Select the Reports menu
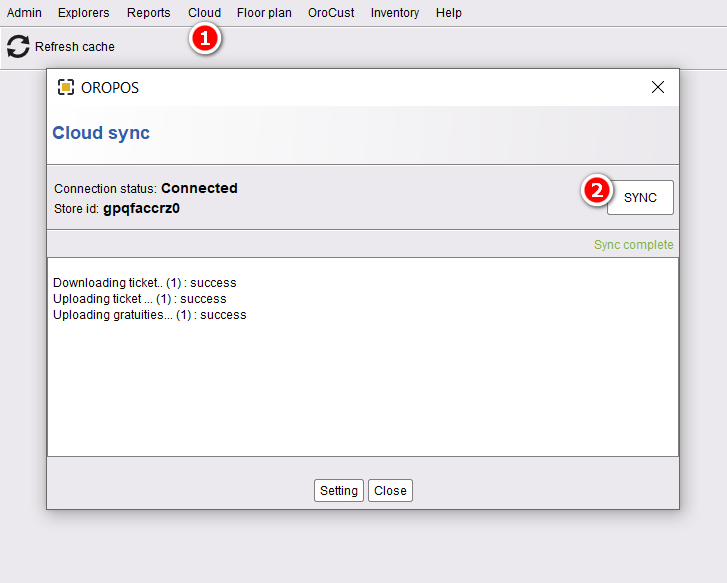 coord(148,13)
